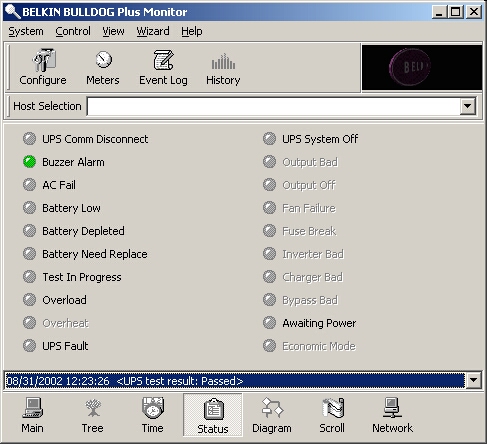This screenshot has width=487, height=444.
Task: Open the System menu
Action: [26, 31]
